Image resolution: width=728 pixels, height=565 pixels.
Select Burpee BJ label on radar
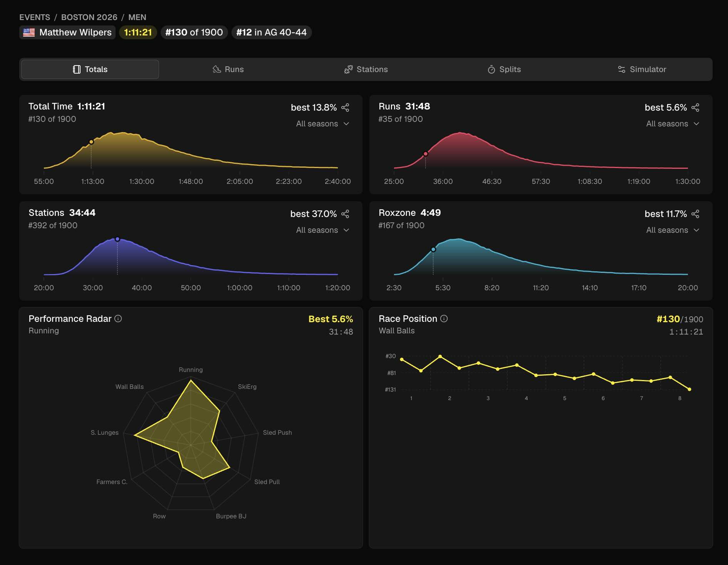coord(231,516)
